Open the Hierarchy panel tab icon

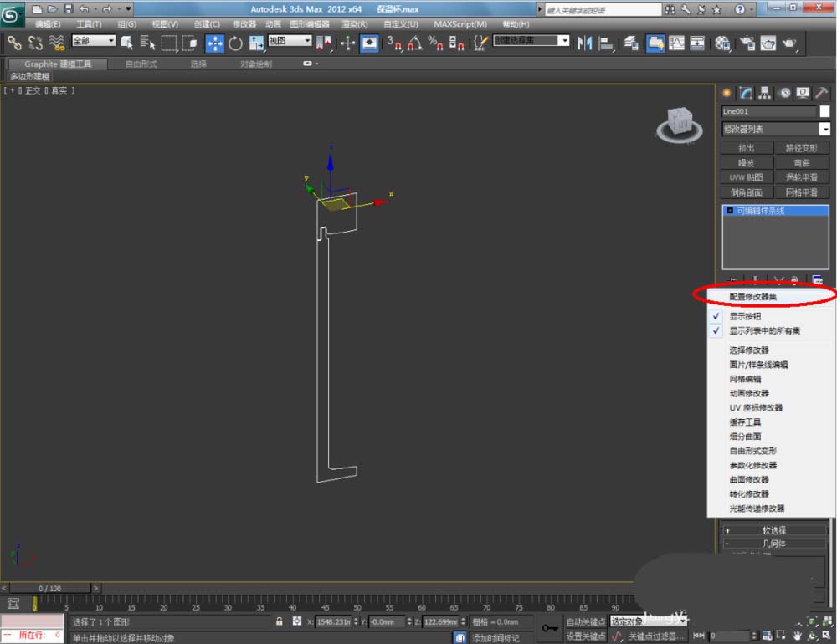pos(765,93)
